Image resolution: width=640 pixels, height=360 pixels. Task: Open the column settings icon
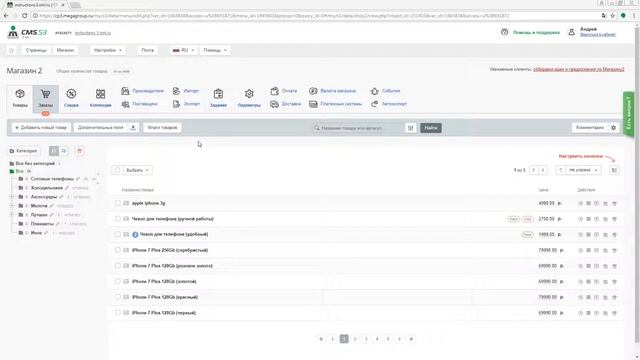[x=614, y=170]
